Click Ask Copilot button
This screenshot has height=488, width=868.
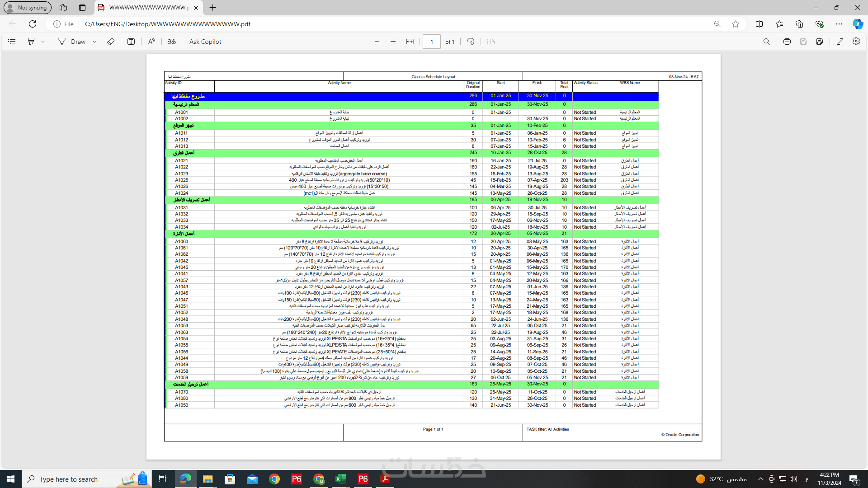tap(205, 42)
